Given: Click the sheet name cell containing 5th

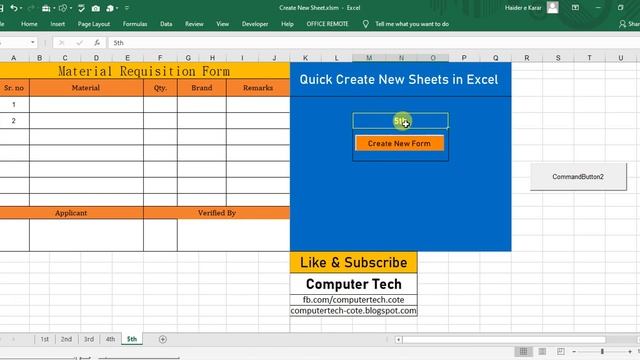Looking at the screenshot, I should click(400, 121).
